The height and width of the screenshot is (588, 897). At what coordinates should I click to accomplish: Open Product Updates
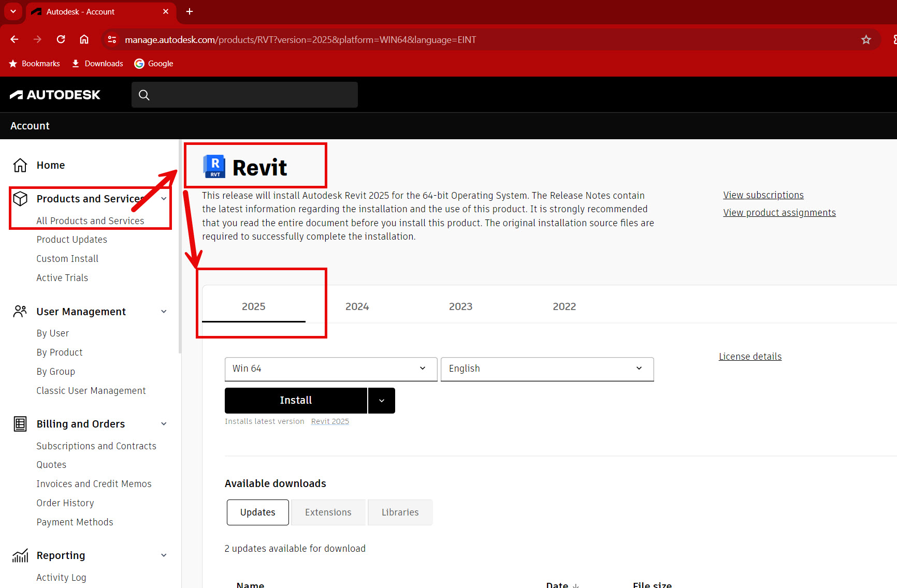click(x=71, y=240)
